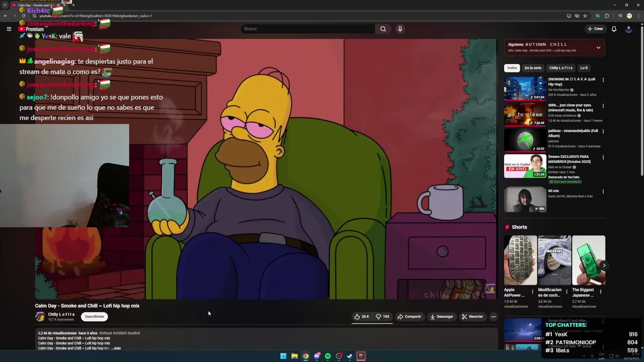Click the #lofisad hashtag link
This screenshot has width=644, height=362.
click(105, 333)
